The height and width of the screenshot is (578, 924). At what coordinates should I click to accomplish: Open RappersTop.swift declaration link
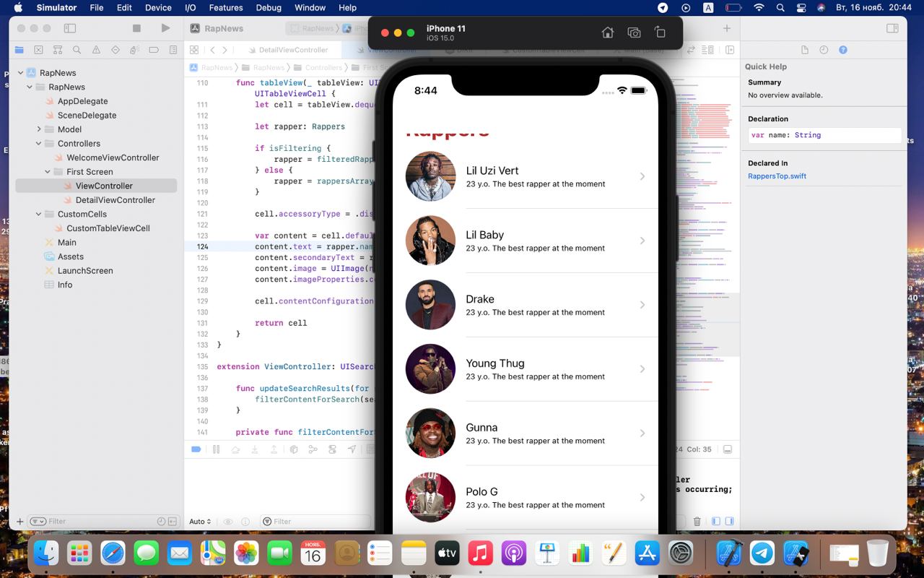[x=777, y=176]
